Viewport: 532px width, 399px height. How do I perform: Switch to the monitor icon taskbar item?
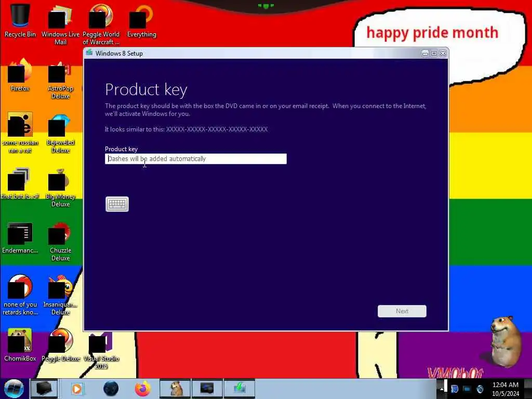[207, 389]
